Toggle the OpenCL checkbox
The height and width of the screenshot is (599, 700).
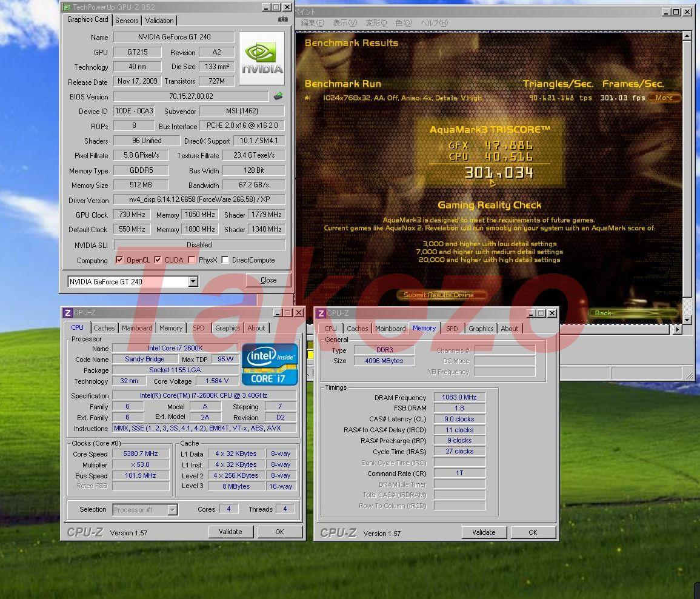coord(119,259)
